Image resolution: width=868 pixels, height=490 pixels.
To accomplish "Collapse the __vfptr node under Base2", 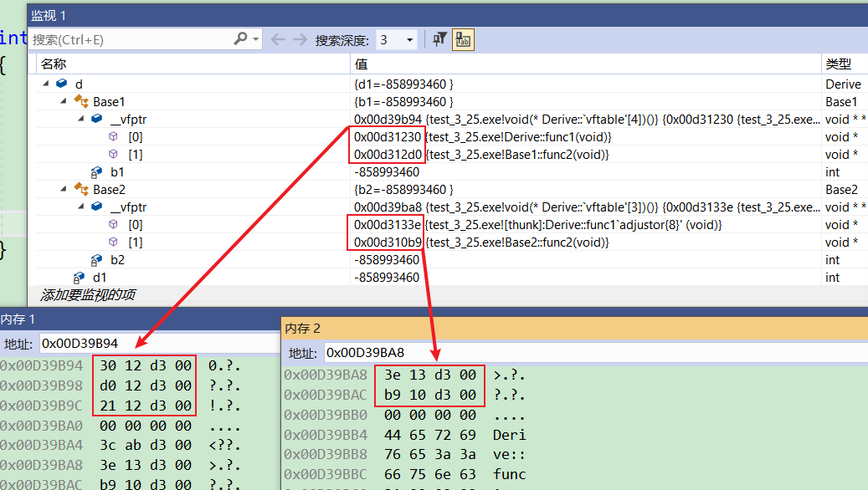I will (x=81, y=207).
